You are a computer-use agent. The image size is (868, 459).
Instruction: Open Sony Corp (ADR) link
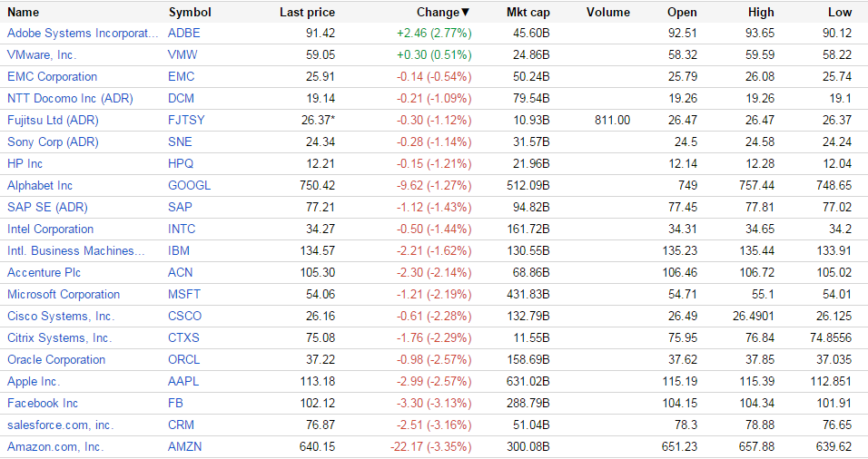(53, 142)
